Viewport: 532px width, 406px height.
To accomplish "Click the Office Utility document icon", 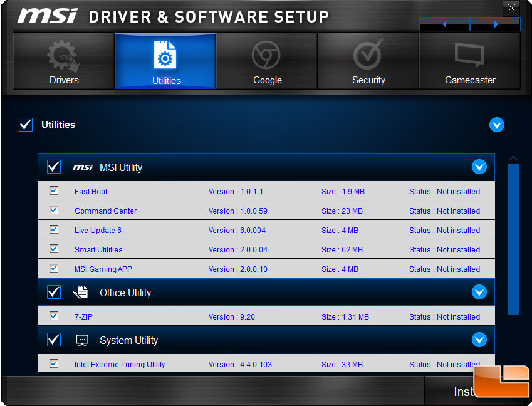I will pyautogui.click(x=81, y=293).
